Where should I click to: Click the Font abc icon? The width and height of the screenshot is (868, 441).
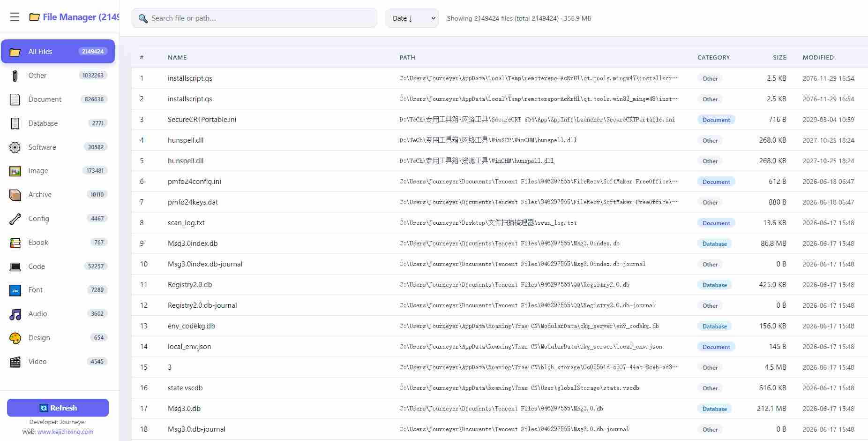point(15,290)
